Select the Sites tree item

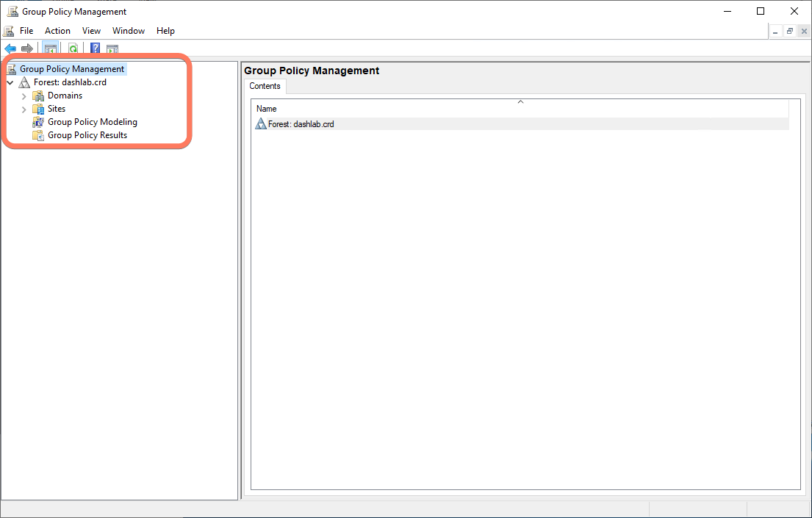coord(57,109)
